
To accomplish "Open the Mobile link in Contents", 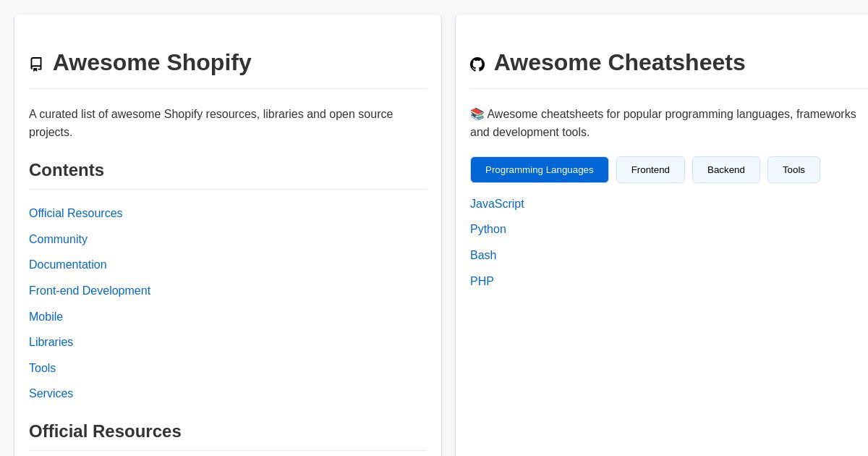I will coord(46,317).
